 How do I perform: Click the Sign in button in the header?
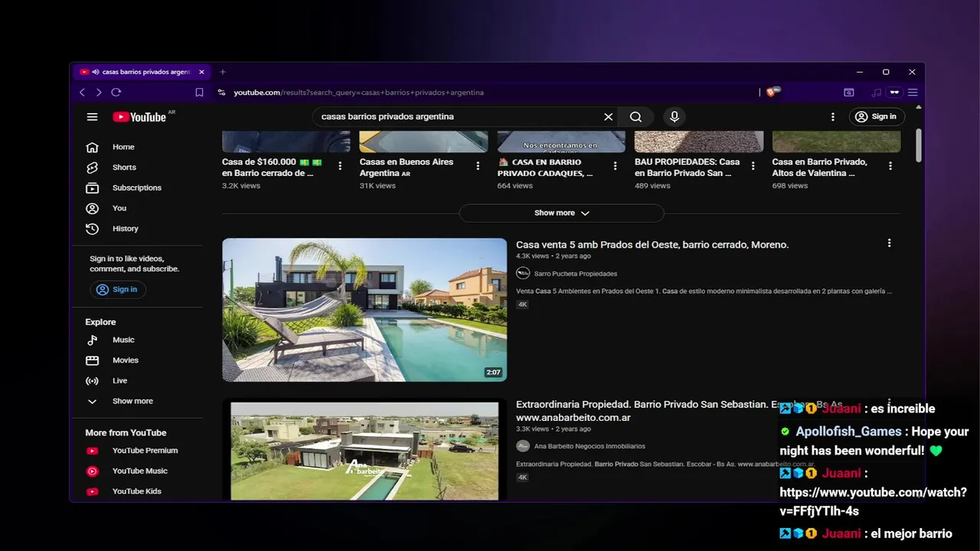877,117
